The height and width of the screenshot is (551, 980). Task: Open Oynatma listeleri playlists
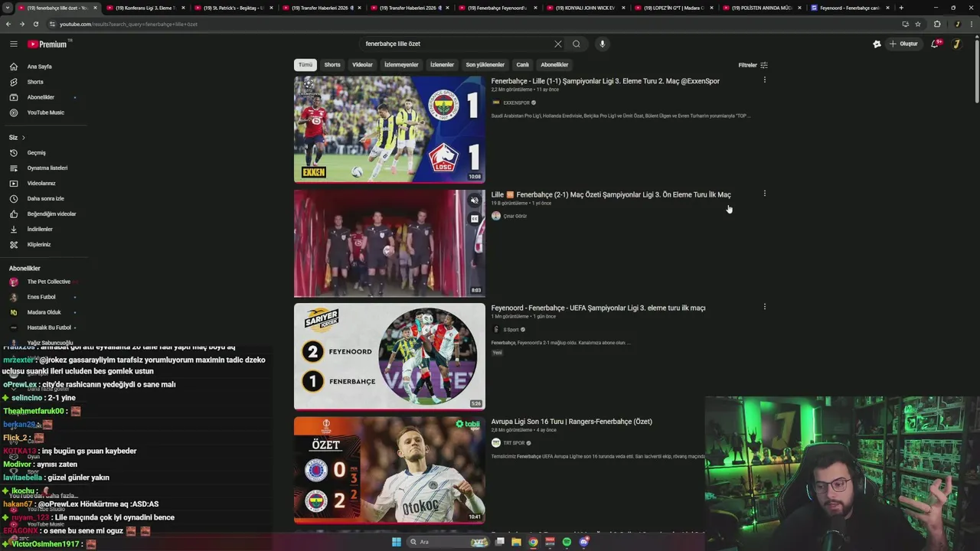47,168
